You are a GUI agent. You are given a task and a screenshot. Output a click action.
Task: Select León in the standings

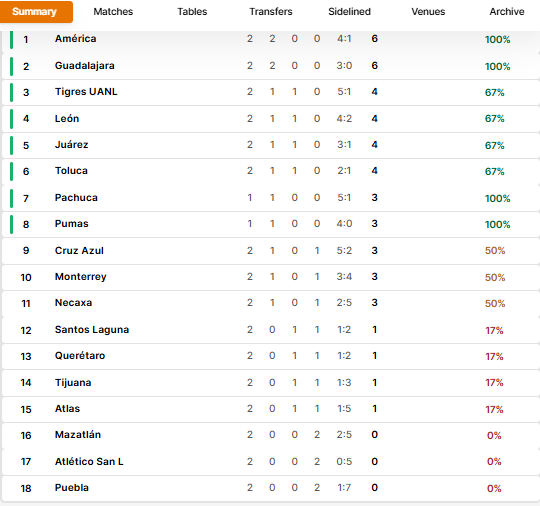click(67, 118)
